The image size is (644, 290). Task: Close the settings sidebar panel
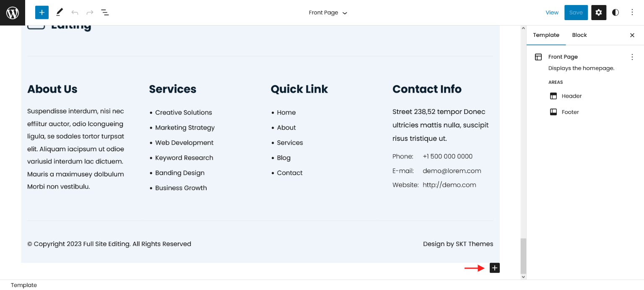(632, 35)
